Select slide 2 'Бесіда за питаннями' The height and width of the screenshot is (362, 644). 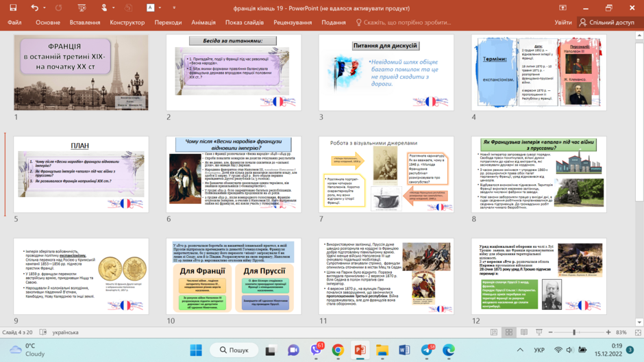(234, 73)
